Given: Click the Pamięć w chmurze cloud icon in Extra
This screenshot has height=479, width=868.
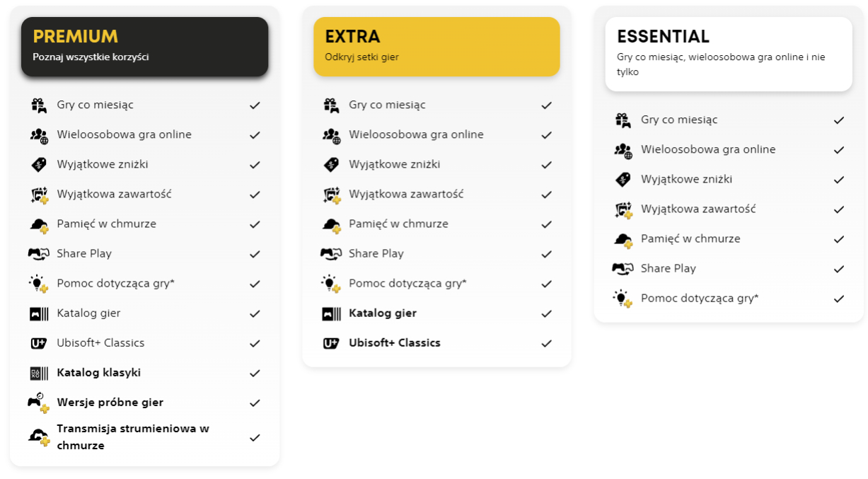Looking at the screenshot, I should click(331, 224).
